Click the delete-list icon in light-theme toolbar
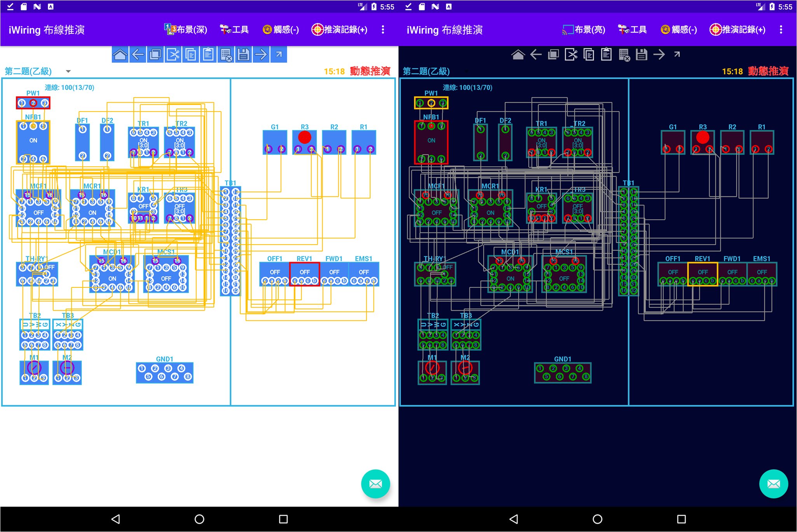This screenshot has height=532, width=797. point(226,54)
